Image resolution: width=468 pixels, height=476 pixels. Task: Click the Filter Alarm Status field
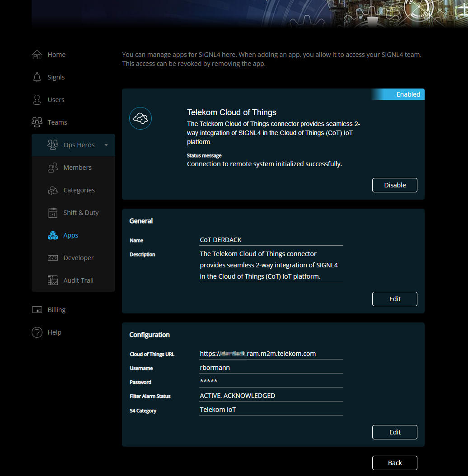(x=271, y=396)
